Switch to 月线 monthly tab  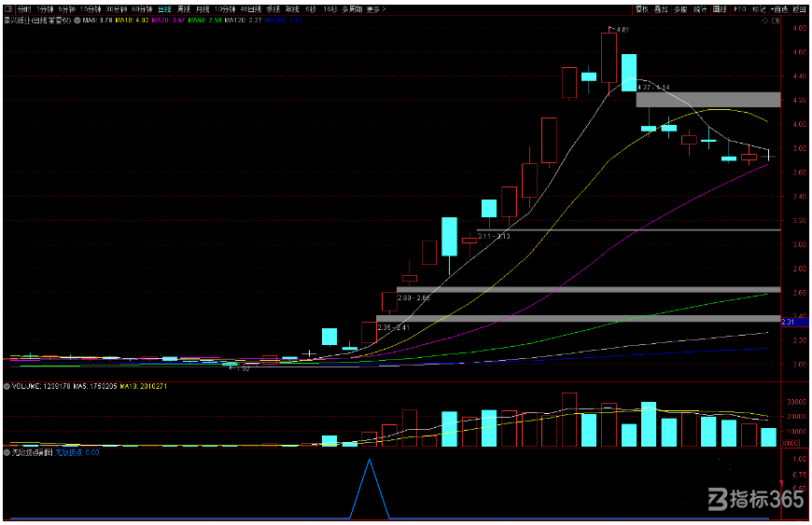[x=203, y=9]
